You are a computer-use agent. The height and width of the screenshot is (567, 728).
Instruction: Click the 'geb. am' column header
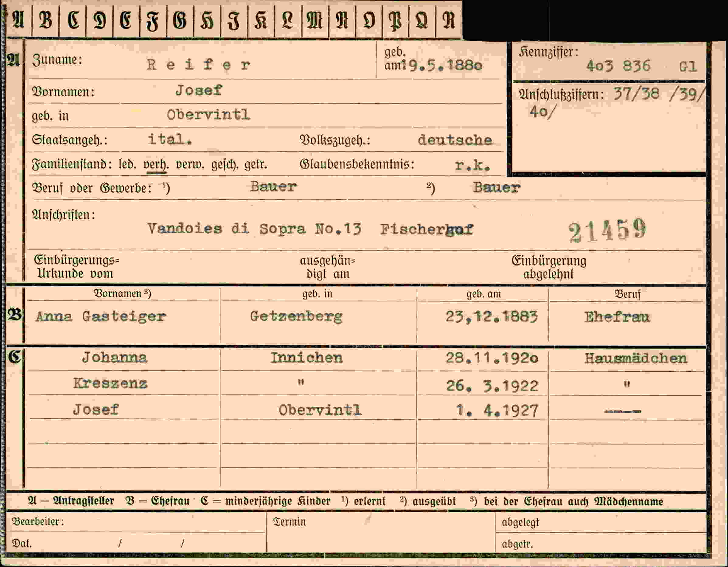click(484, 294)
